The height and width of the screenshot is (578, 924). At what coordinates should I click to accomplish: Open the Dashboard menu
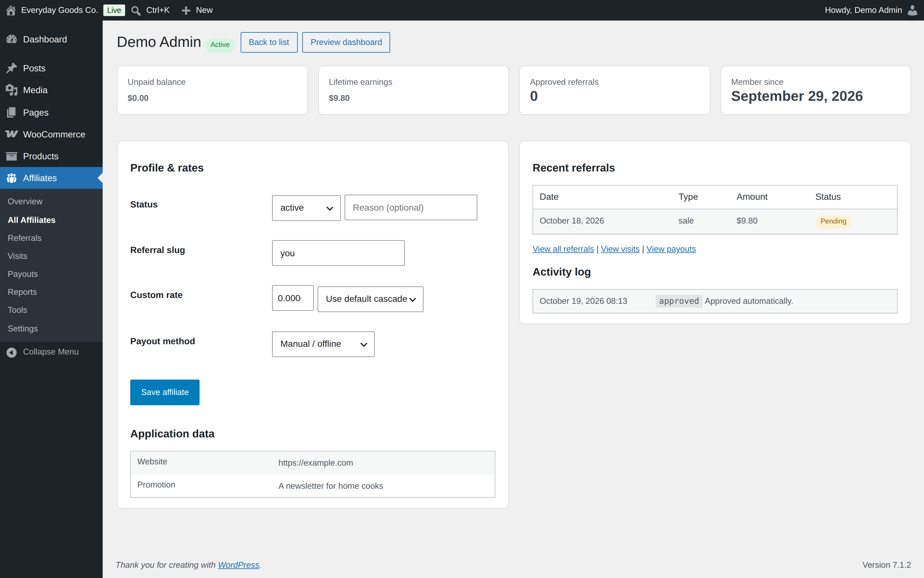(51, 39)
